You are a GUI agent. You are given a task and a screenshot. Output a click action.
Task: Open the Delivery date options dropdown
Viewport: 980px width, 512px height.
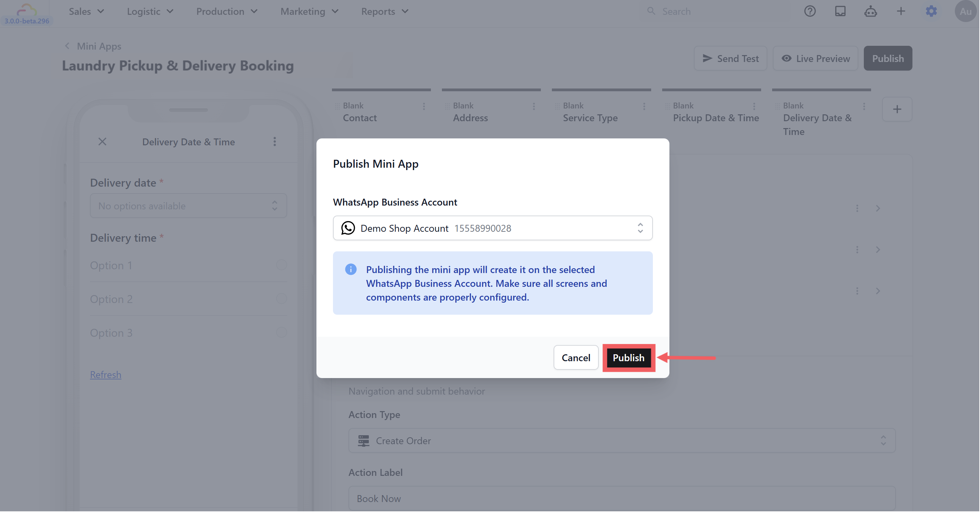[x=188, y=206]
